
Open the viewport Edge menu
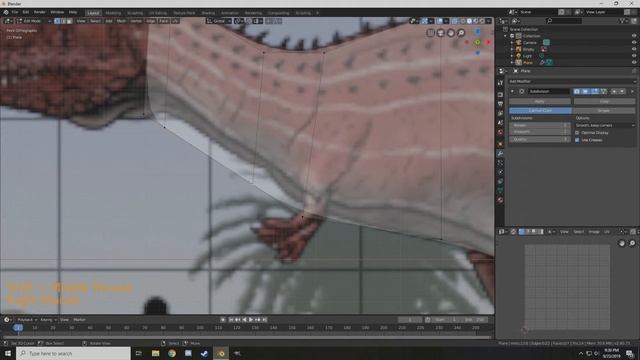(151, 21)
